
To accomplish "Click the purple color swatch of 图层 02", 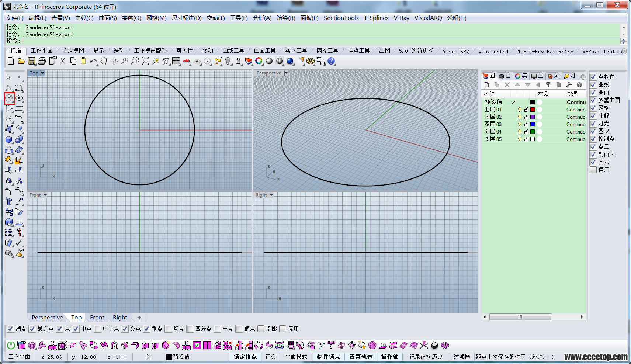I will 533,117.
